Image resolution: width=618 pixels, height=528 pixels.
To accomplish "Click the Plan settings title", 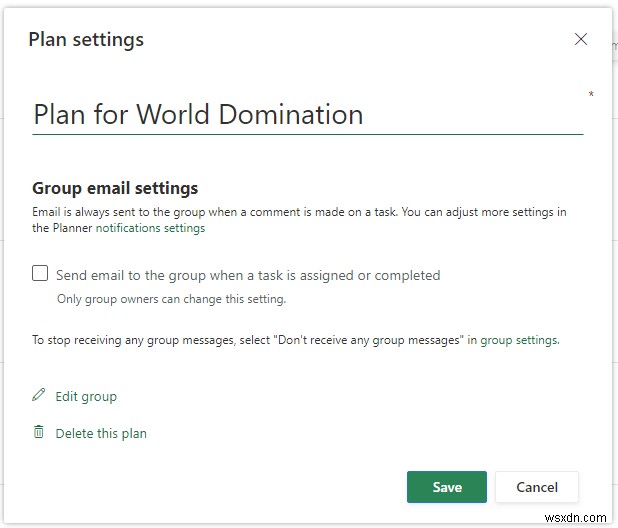I will coord(86,40).
